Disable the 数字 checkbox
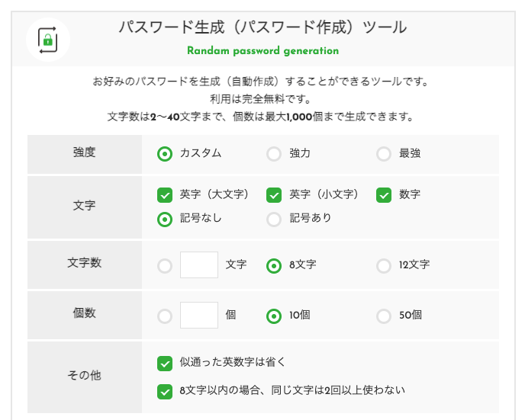 point(384,195)
